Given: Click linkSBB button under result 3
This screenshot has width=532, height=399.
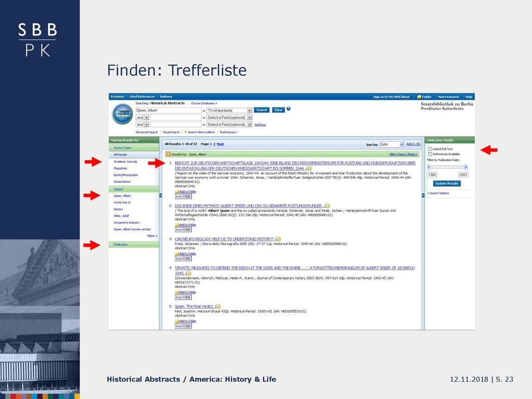Looking at the screenshot, I should point(183,259).
